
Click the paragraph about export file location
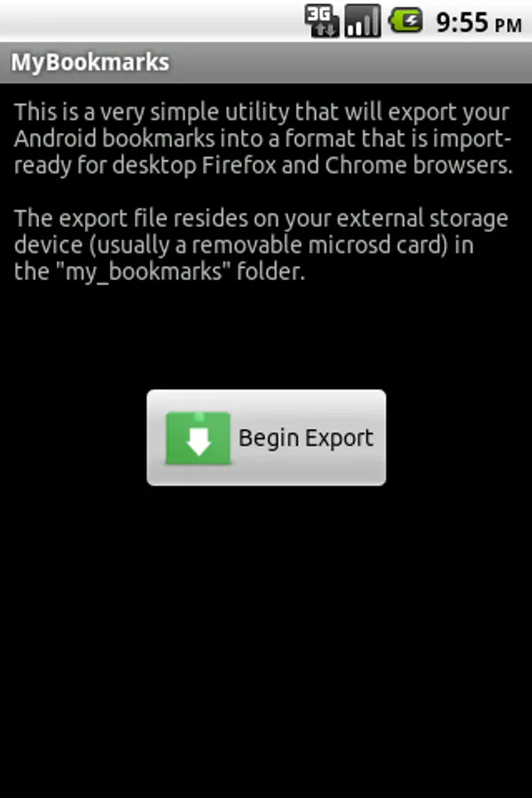coord(261,245)
